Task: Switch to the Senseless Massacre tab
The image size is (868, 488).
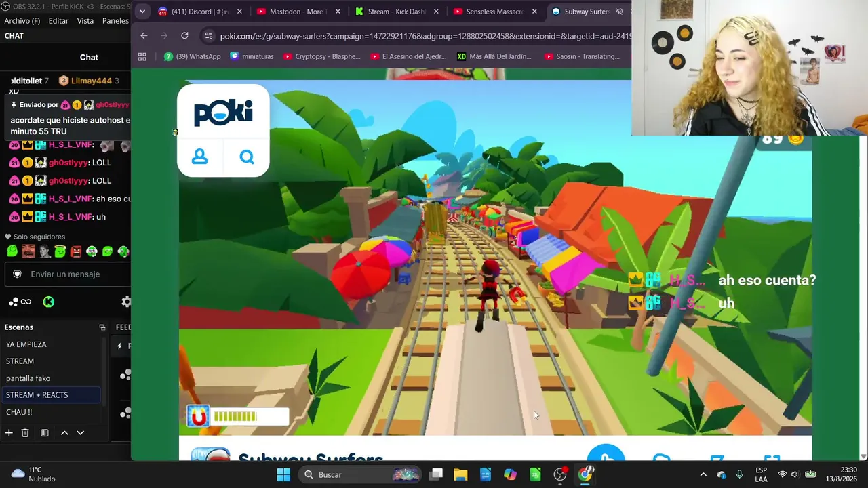Action: [x=495, y=12]
